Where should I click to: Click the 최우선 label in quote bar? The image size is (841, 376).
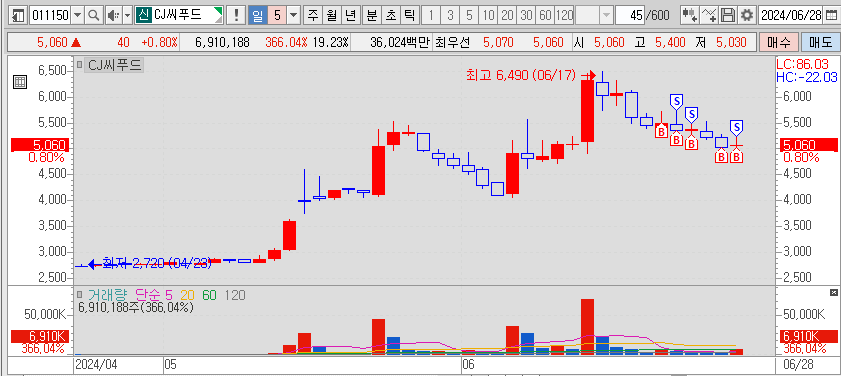tap(452, 42)
